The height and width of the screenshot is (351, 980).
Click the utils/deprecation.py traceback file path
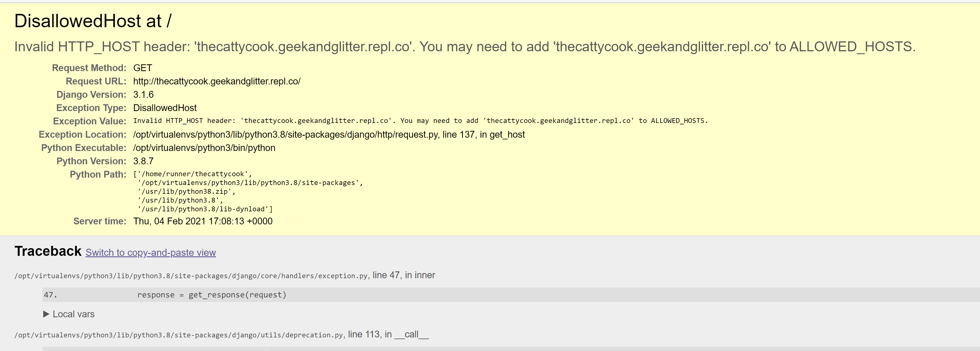point(179,335)
